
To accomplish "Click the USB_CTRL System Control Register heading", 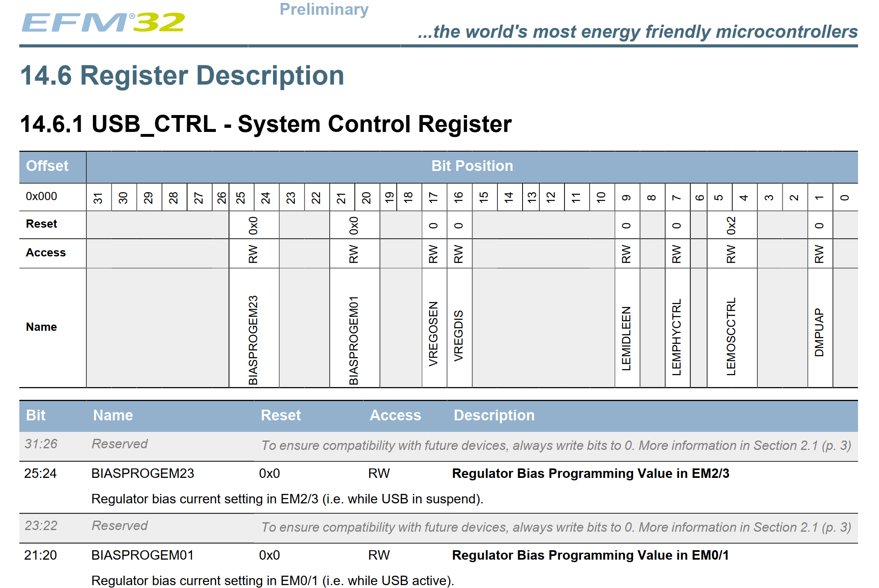I will [266, 124].
